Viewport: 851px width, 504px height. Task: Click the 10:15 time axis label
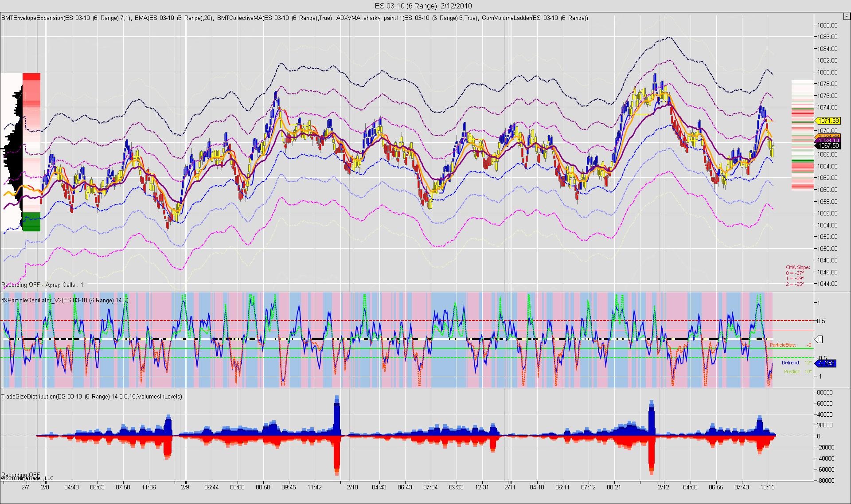pyautogui.click(x=767, y=487)
